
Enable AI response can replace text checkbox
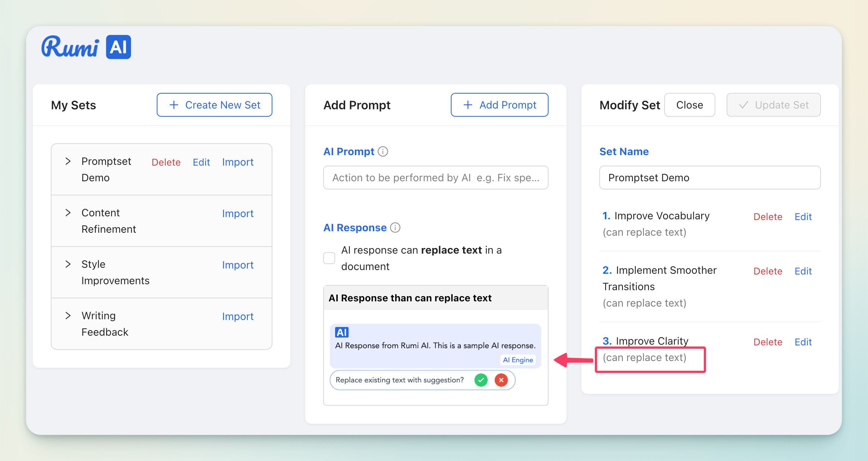coord(329,258)
